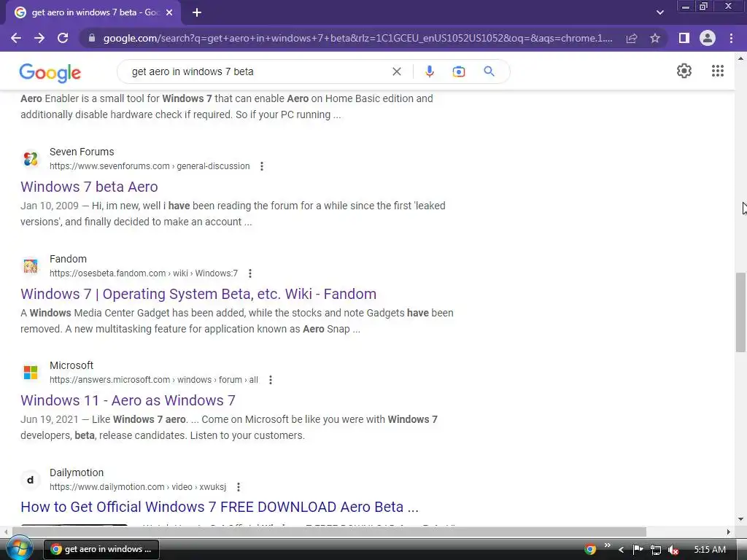Open more options for the Dailymotion result
The height and width of the screenshot is (560, 747).
pos(239,487)
